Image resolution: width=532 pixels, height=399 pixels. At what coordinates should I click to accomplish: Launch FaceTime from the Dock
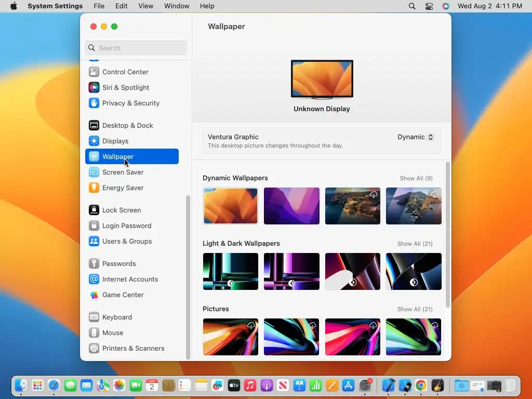tap(136, 386)
